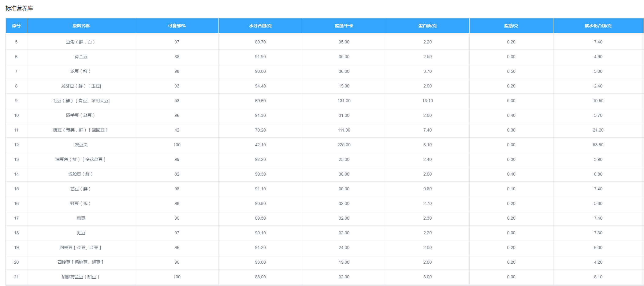Screen dimensions: 644x286
Task: Click protein value 13.10 in row 9
Action: (428, 101)
